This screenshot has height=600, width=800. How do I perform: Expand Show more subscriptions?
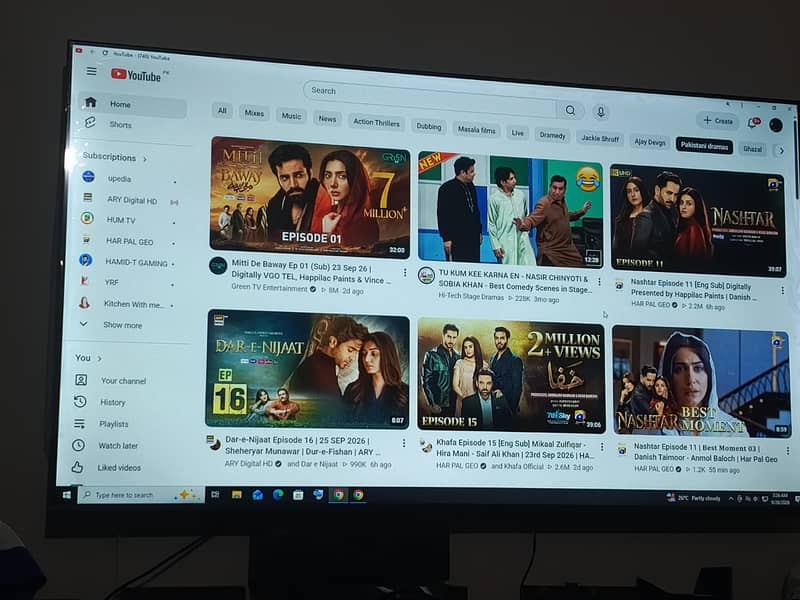pos(122,325)
